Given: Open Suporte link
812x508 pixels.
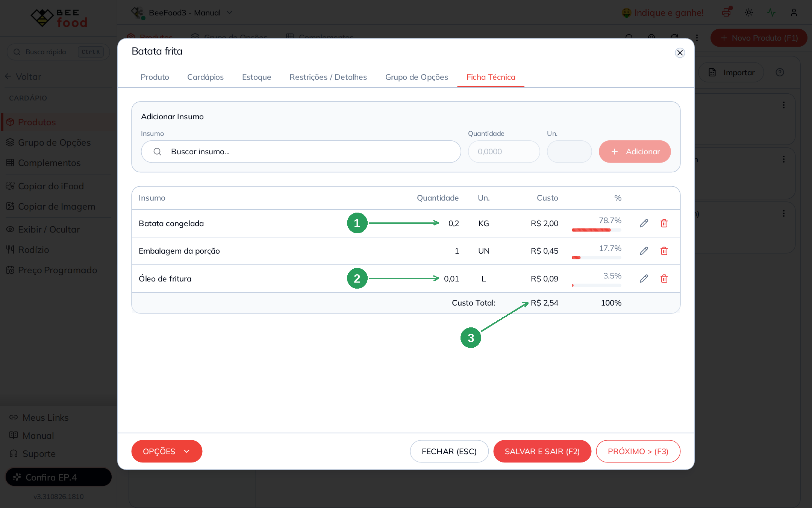Looking at the screenshot, I should click(x=32, y=453).
